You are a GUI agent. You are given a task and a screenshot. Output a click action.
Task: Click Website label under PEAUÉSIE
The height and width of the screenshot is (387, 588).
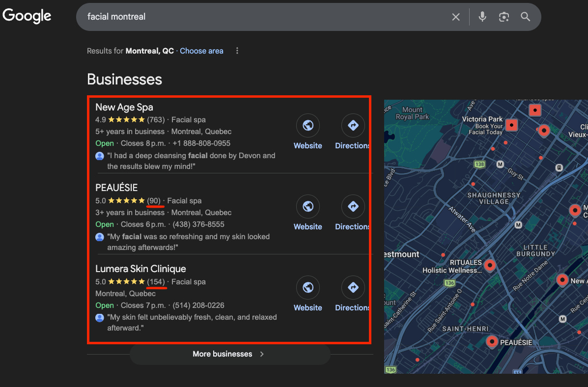click(308, 226)
